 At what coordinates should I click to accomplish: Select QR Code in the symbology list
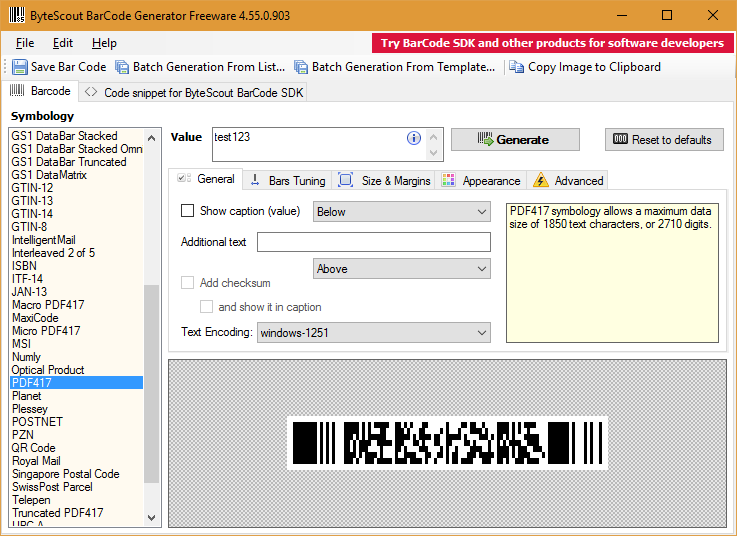(x=34, y=448)
